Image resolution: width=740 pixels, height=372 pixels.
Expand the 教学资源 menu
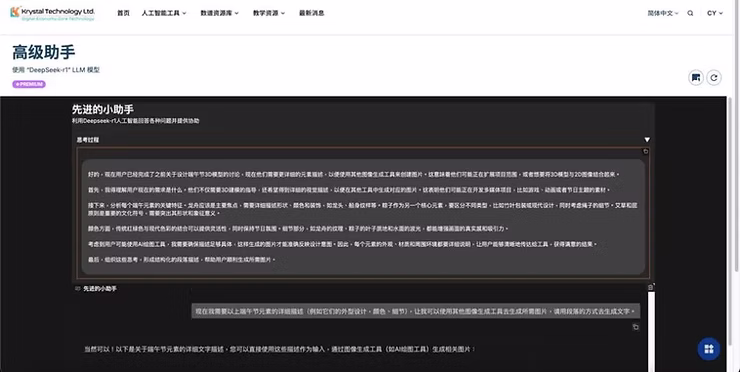point(269,13)
